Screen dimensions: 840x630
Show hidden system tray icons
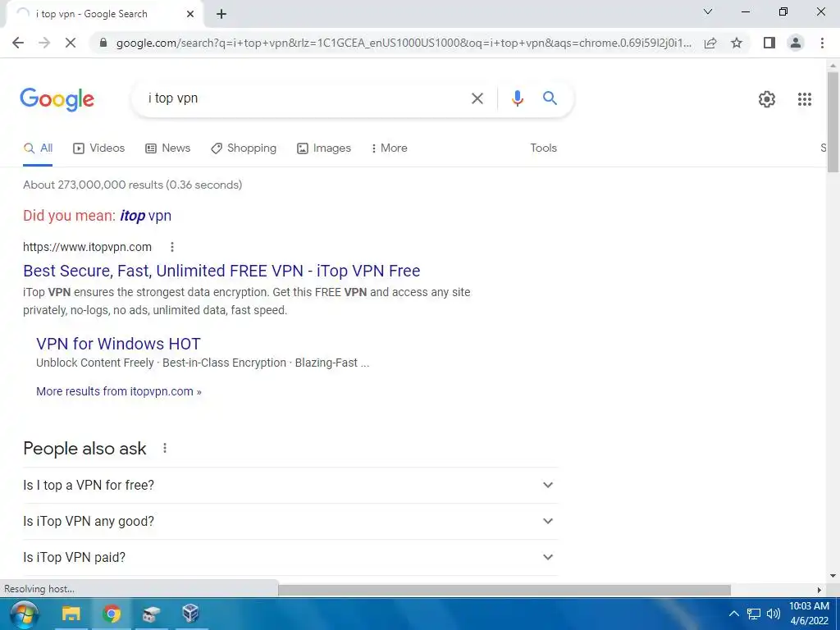[x=733, y=614]
